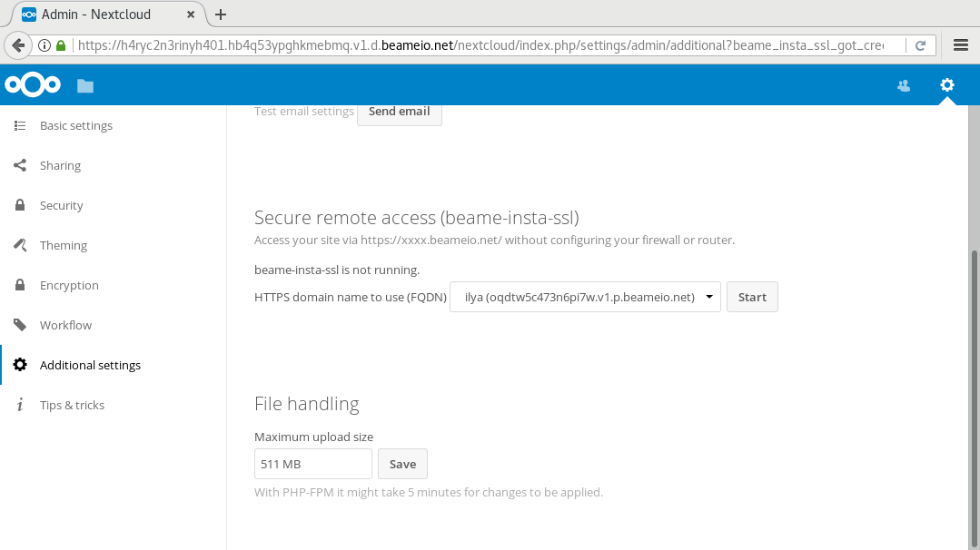Open the Contacts/users icon in header
Screen dimensions: 980x550
click(x=903, y=85)
